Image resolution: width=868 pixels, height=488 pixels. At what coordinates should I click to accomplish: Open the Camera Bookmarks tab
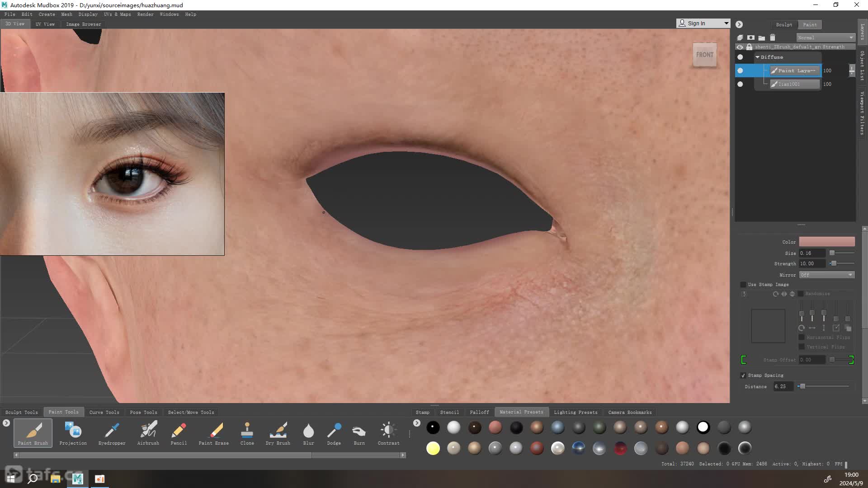point(630,412)
